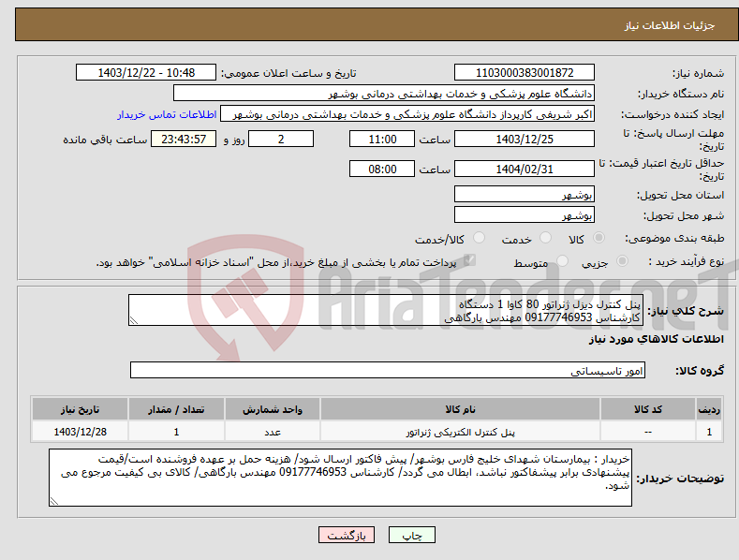This screenshot has width=739, height=560.
Task: Click the general description text area
Action: tap(386, 310)
